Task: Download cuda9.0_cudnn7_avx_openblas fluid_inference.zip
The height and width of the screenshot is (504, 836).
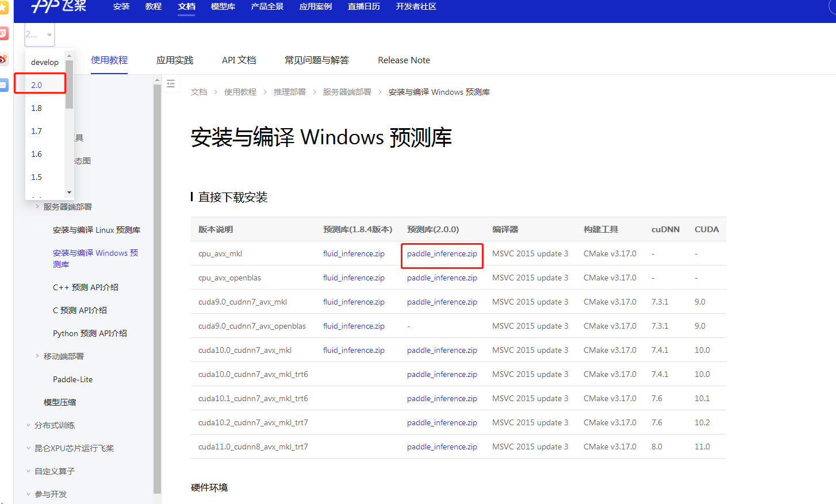Action: point(354,326)
